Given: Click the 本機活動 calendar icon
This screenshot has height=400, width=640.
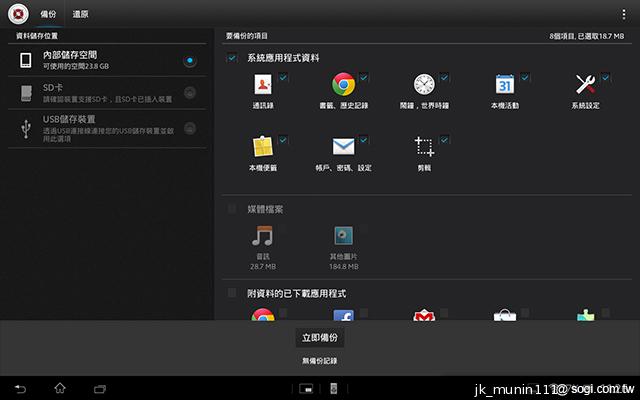Looking at the screenshot, I should 505,84.
